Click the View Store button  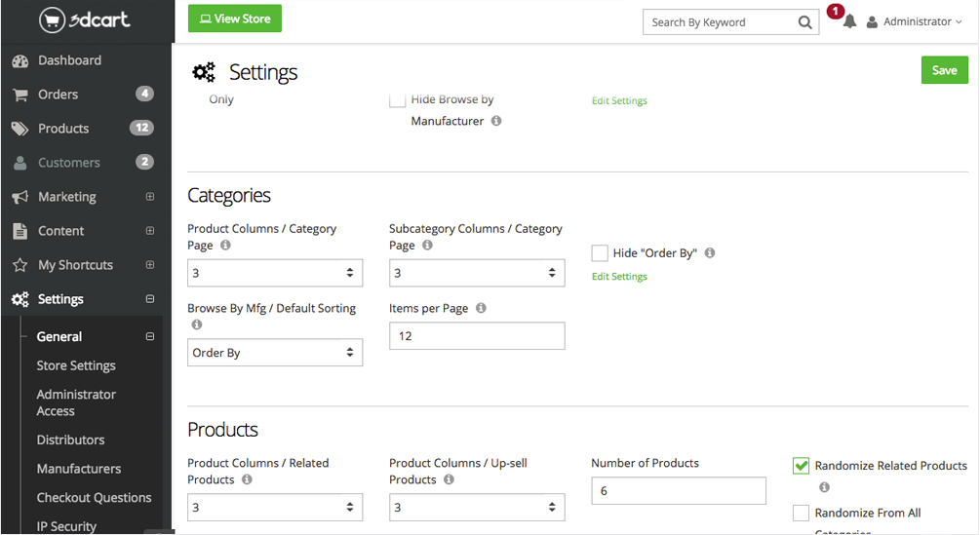pyautogui.click(x=234, y=19)
